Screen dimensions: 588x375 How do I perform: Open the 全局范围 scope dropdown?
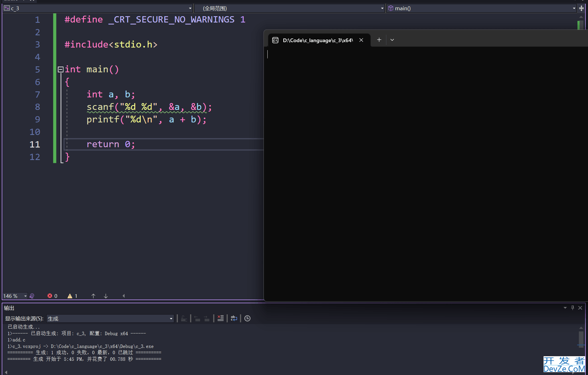coord(290,8)
